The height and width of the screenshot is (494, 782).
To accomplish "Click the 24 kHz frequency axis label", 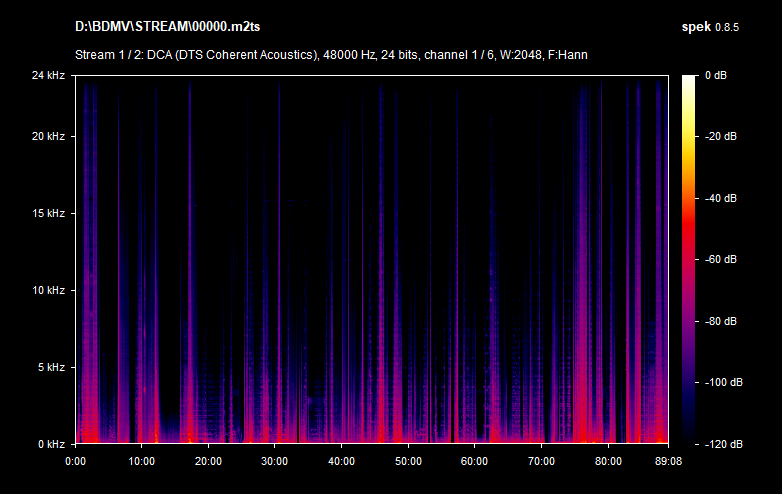I will (x=48, y=75).
